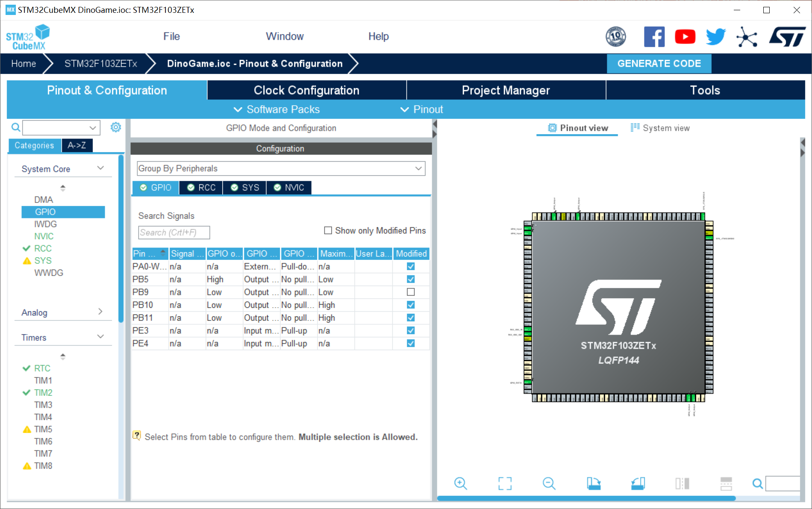Toggle Modified checkbox for PB9 row
This screenshot has height=509, width=812.
pyautogui.click(x=411, y=292)
